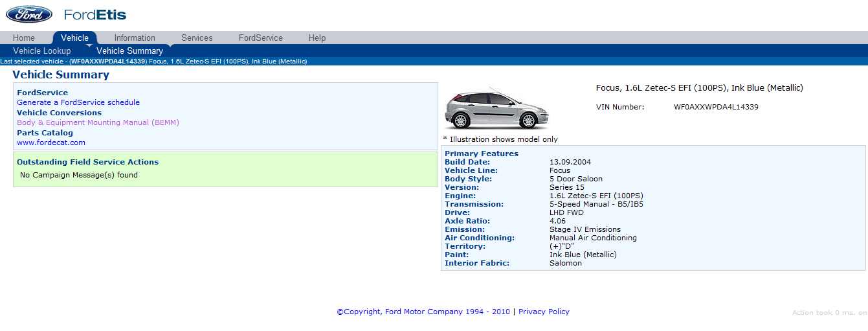868x331 pixels.
Task: Click the last selected vehicle status bar text
Action: pyautogui.click(x=153, y=62)
